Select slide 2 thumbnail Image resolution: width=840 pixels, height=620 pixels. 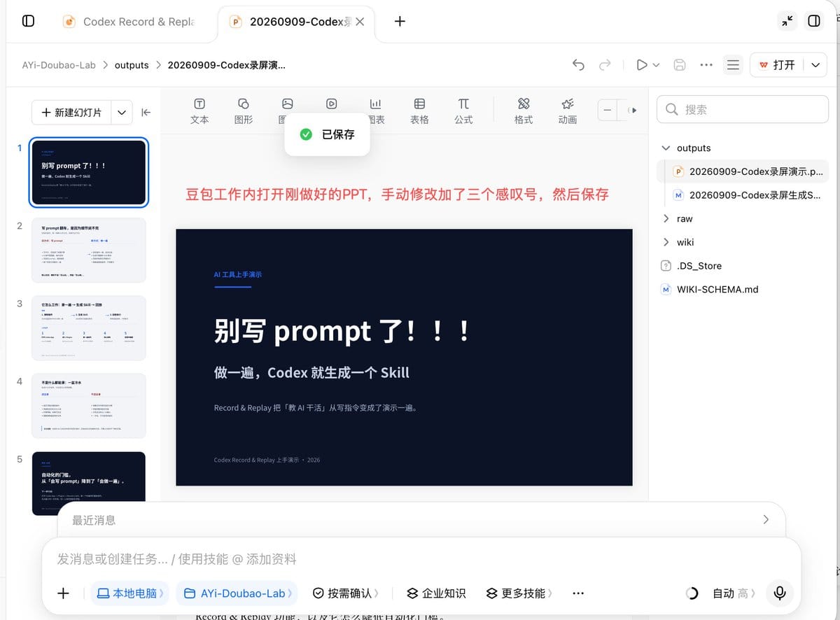pyautogui.click(x=89, y=250)
